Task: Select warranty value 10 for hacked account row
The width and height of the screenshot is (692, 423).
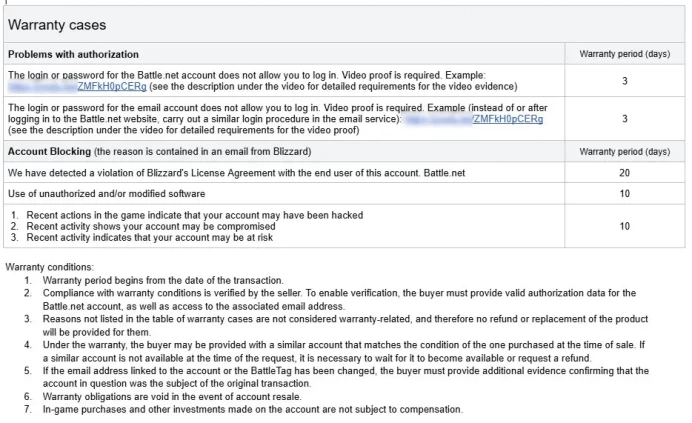Action: click(624, 226)
